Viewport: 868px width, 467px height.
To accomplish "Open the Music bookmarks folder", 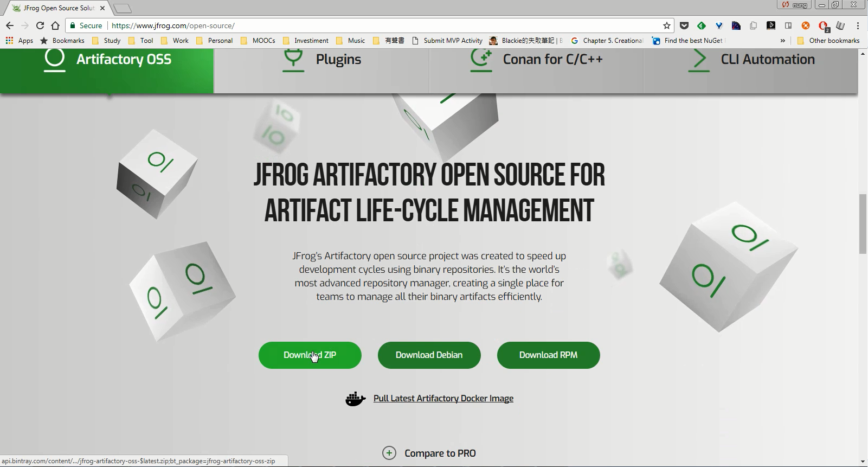I will click(x=350, y=41).
